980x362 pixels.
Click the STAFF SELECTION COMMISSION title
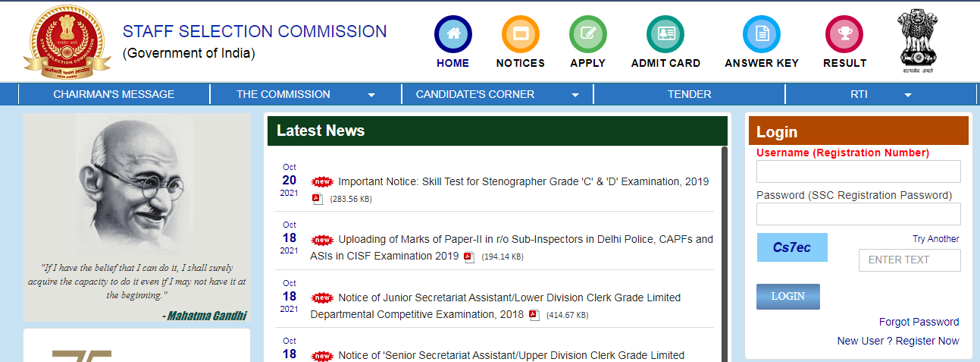(x=255, y=32)
